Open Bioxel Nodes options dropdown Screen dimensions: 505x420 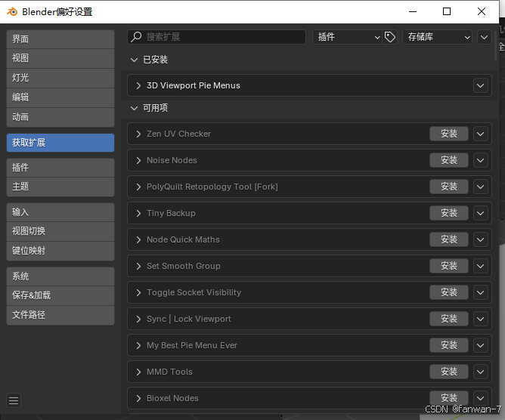tap(481, 398)
